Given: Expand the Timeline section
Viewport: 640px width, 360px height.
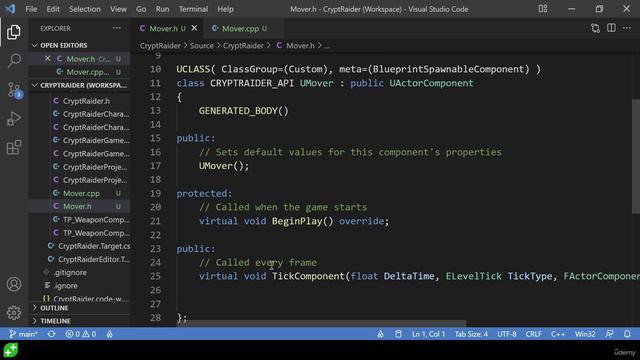Looking at the screenshot, I should tap(80, 321).
